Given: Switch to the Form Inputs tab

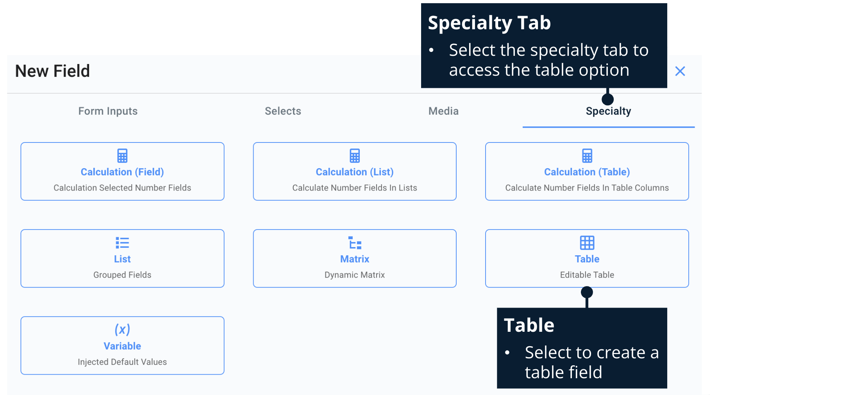Looking at the screenshot, I should [x=108, y=111].
